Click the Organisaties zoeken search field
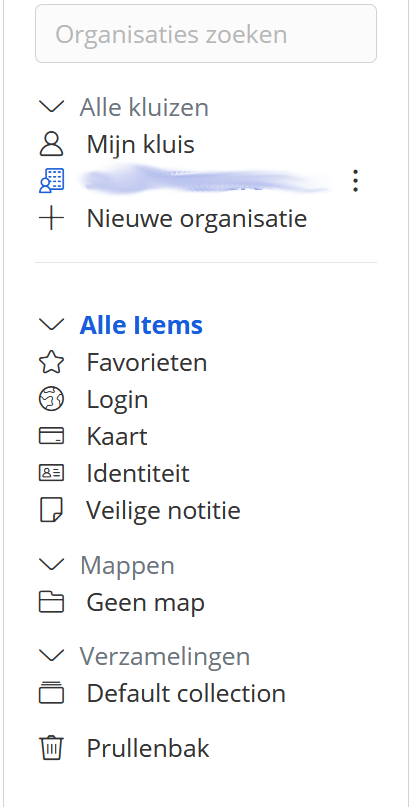Viewport: 414px width, 807px height. [206, 34]
